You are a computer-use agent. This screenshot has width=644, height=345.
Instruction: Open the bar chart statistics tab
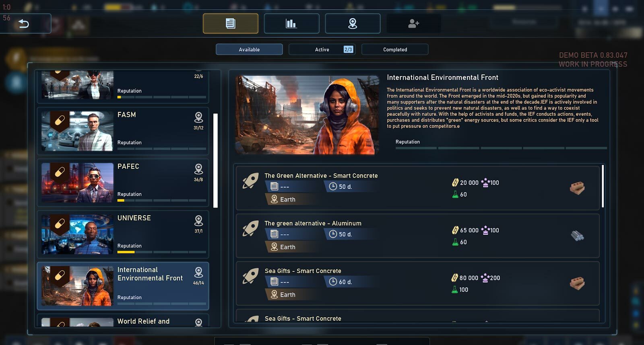tap(291, 23)
